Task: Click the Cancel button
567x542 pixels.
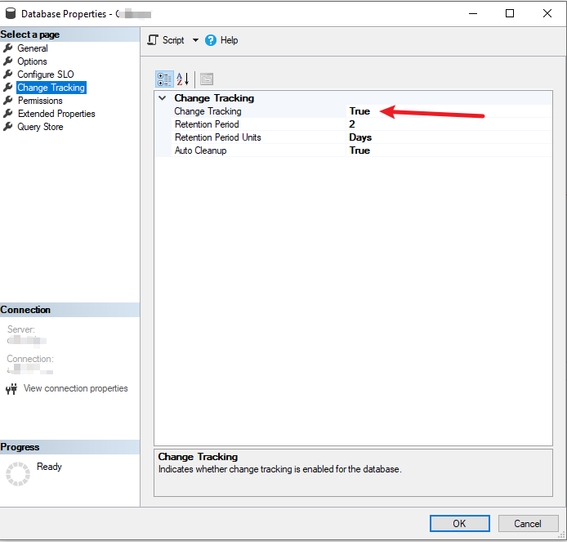Action: [x=528, y=524]
